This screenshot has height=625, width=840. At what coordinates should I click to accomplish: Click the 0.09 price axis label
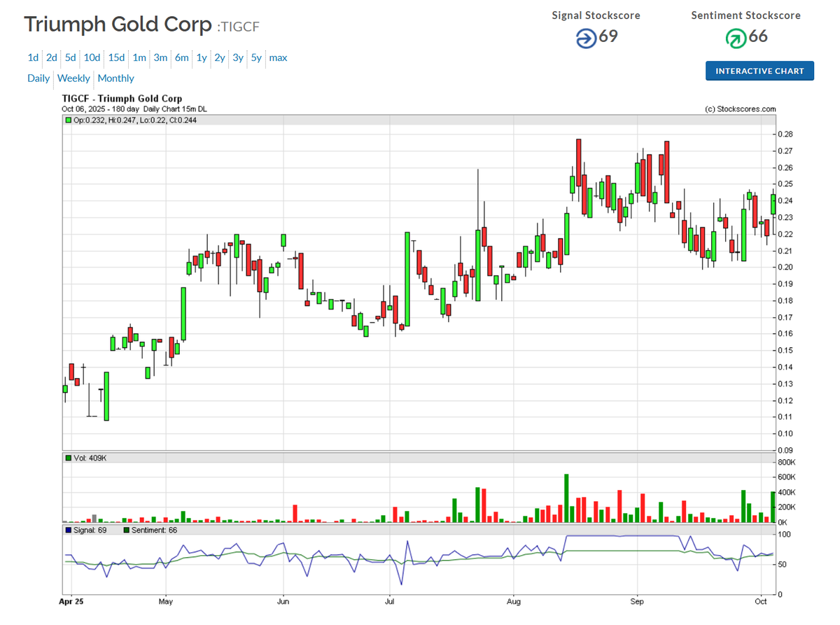tap(785, 450)
